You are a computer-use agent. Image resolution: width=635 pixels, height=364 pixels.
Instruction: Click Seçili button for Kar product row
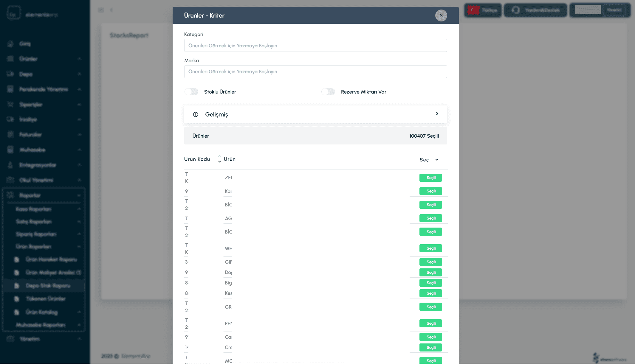[431, 191]
